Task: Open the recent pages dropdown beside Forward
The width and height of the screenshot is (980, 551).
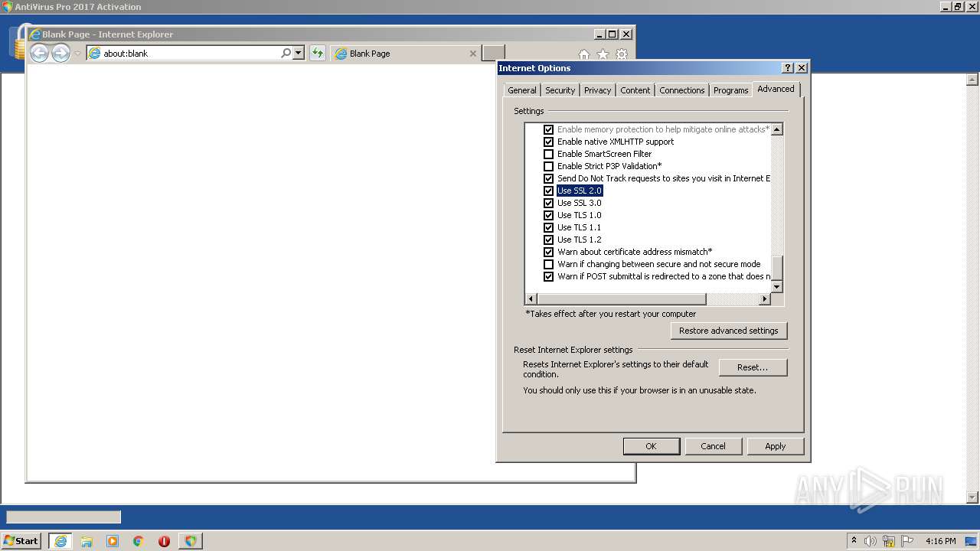Action: pyautogui.click(x=77, y=54)
